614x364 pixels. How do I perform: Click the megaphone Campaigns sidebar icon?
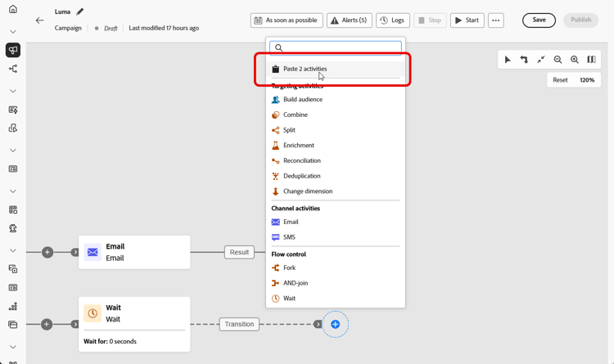click(13, 51)
